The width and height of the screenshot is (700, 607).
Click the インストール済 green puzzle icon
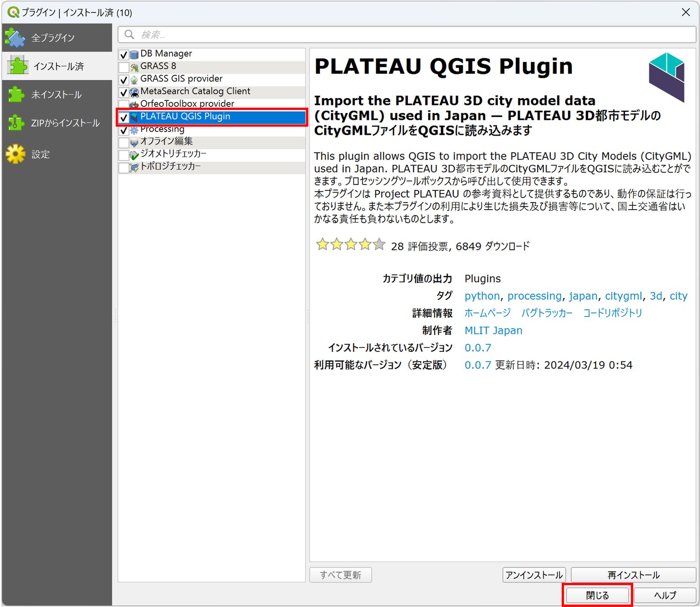pos(18,66)
